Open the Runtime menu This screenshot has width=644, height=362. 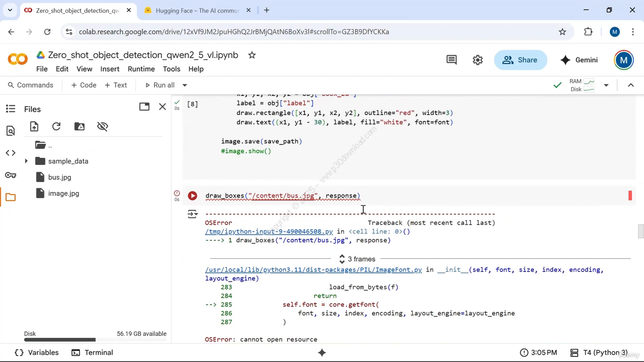pos(141,69)
